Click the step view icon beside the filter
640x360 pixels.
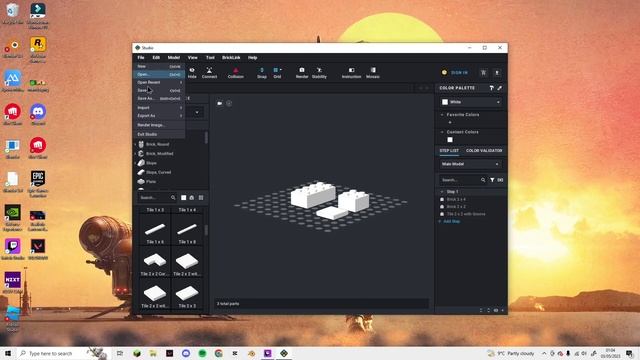[500, 180]
